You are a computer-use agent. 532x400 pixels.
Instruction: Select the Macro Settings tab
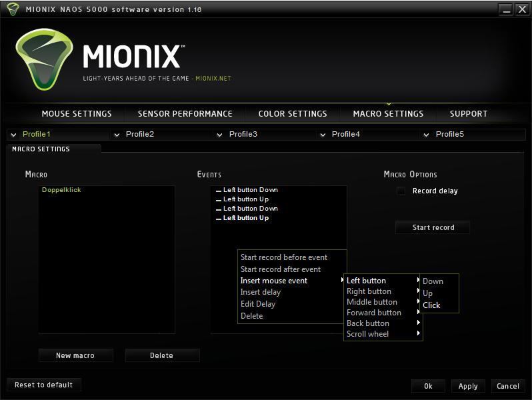coord(388,113)
